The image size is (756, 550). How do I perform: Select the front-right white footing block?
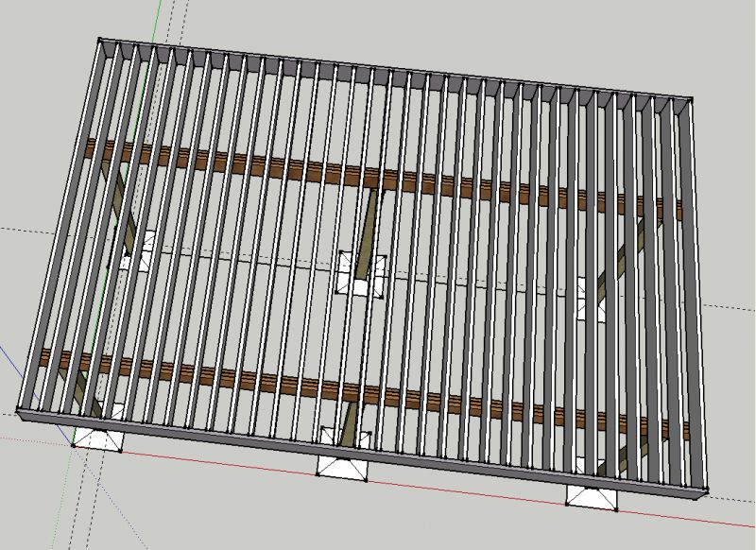(592, 498)
